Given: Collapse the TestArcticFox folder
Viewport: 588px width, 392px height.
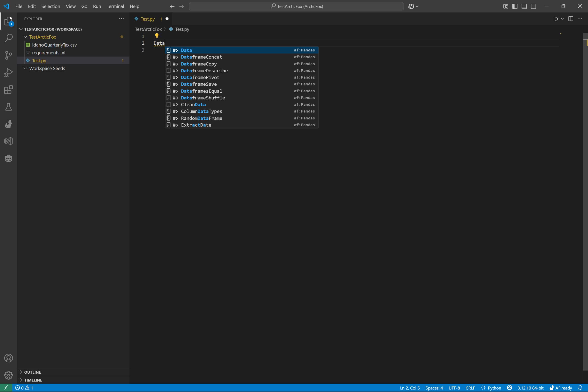Looking at the screenshot, I should click(x=73, y=37).
